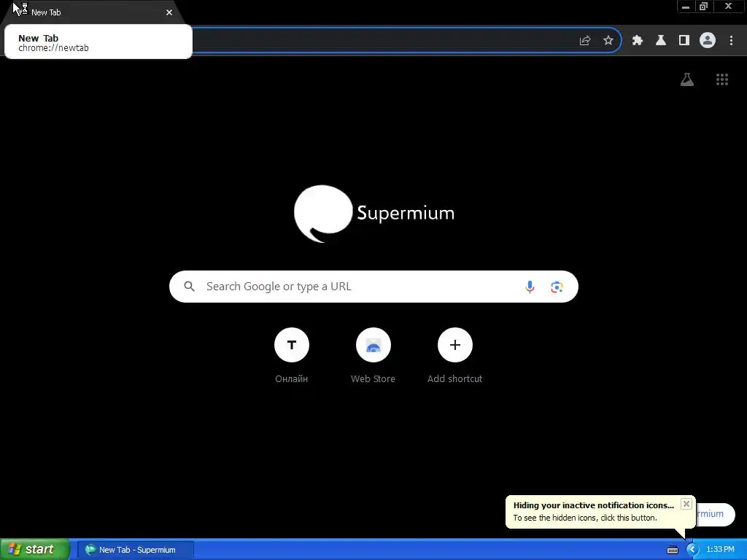This screenshot has width=747, height=560.
Task: Open the three-dot browser menu
Action: (x=731, y=41)
